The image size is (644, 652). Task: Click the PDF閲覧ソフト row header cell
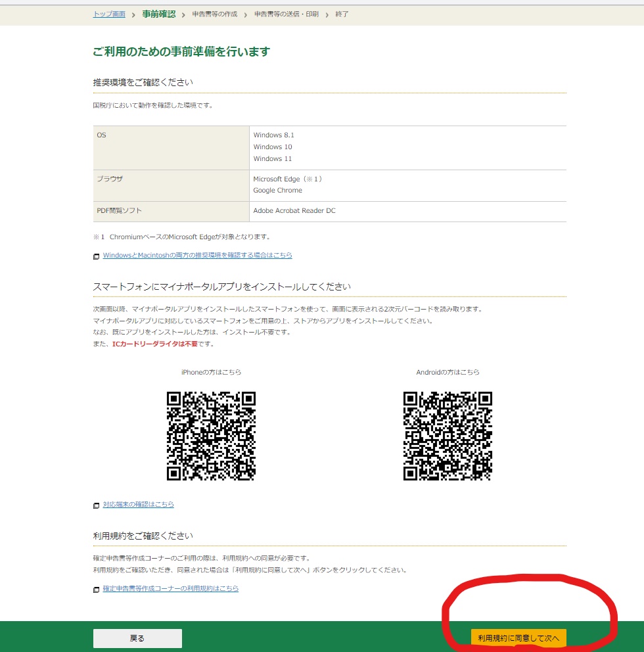click(x=172, y=212)
